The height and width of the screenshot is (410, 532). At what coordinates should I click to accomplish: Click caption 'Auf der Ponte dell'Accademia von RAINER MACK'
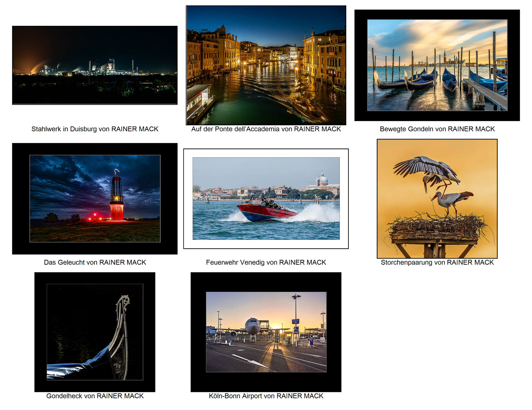[266, 129]
